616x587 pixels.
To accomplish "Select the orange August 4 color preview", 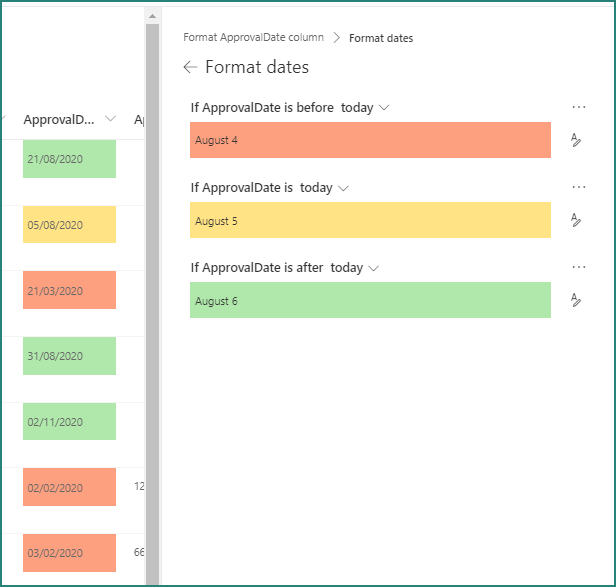I will tap(370, 140).
